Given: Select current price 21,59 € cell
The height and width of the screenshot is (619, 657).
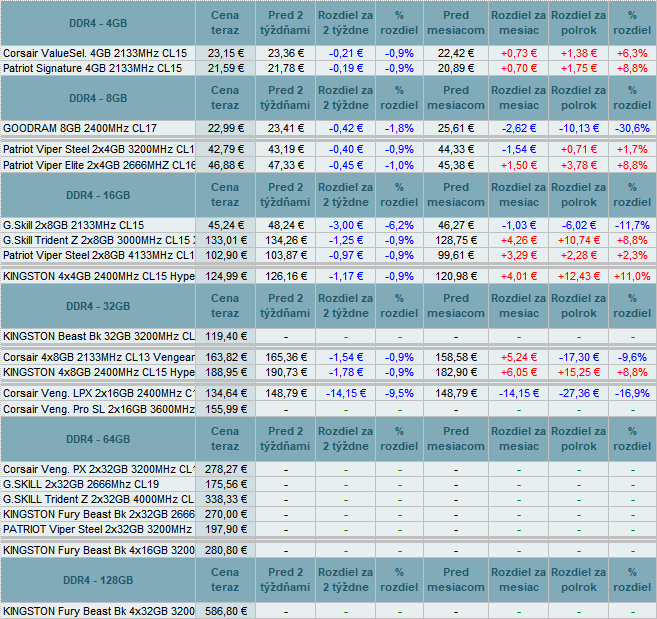Looking at the screenshot, I should (225, 68).
